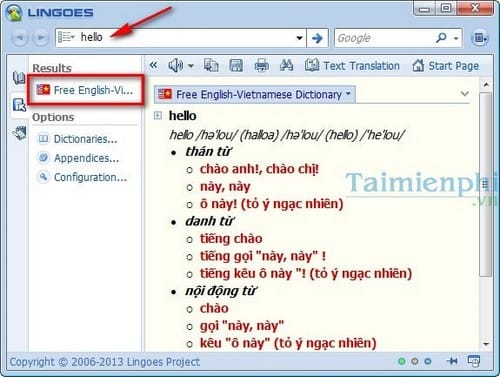The width and height of the screenshot is (500, 377).
Task: Open the speaker voice dropdown arrow
Action: [x=191, y=66]
